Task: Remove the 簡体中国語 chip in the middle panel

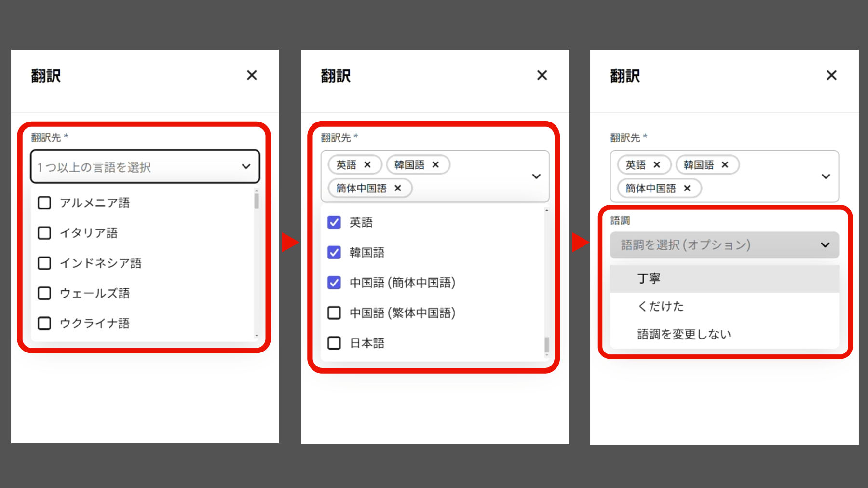Action: pos(398,188)
